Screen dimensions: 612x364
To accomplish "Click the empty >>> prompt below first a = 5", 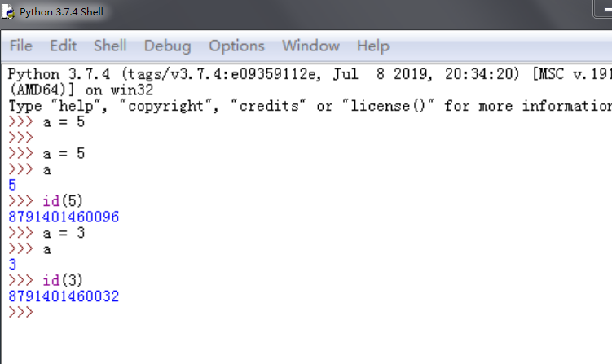I will tap(20, 138).
